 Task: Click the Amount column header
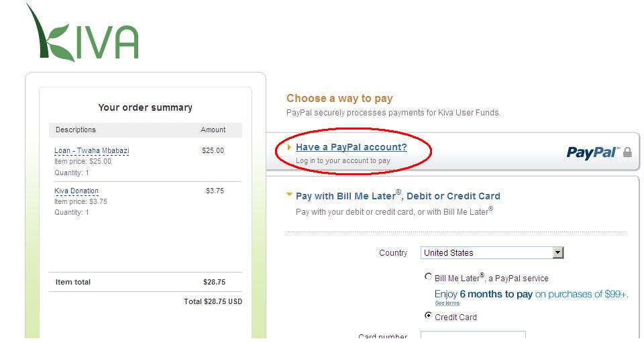pyautogui.click(x=213, y=130)
